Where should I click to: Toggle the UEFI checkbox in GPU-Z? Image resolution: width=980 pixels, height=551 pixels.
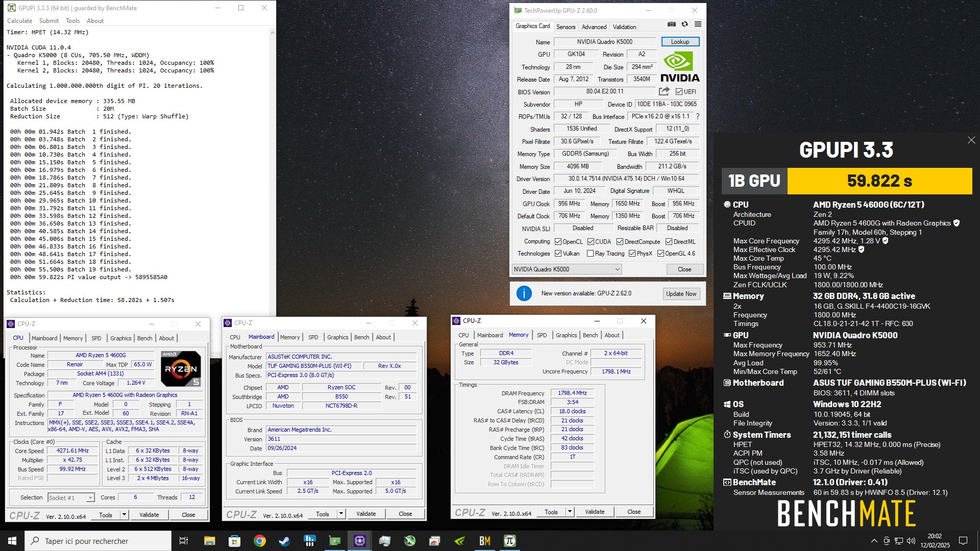pyautogui.click(x=679, y=92)
